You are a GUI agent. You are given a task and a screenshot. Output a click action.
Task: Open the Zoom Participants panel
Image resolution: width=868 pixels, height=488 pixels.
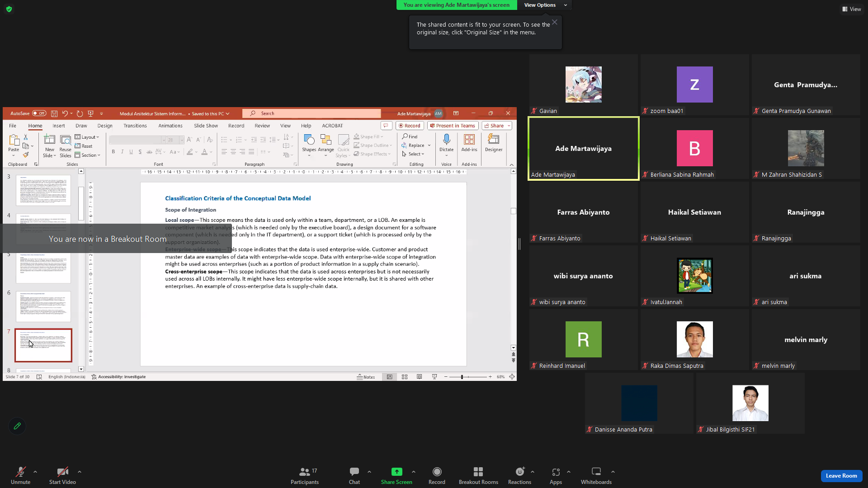pos(305,476)
